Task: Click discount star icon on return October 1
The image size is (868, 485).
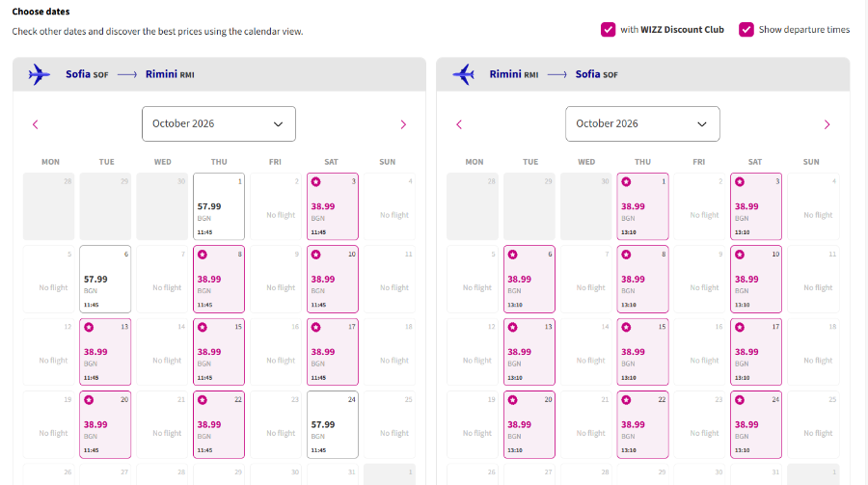Action: pos(626,181)
